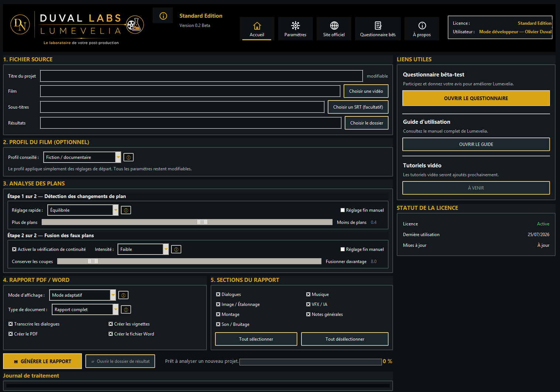The image size is (560, 392).
Task: Open info for Réglage rapide
Action: point(126,210)
